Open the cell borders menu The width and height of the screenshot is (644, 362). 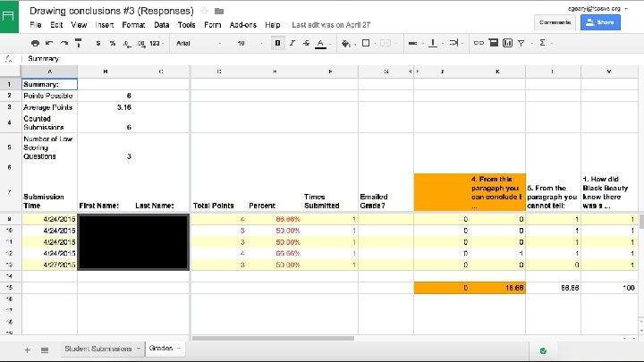[366, 43]
